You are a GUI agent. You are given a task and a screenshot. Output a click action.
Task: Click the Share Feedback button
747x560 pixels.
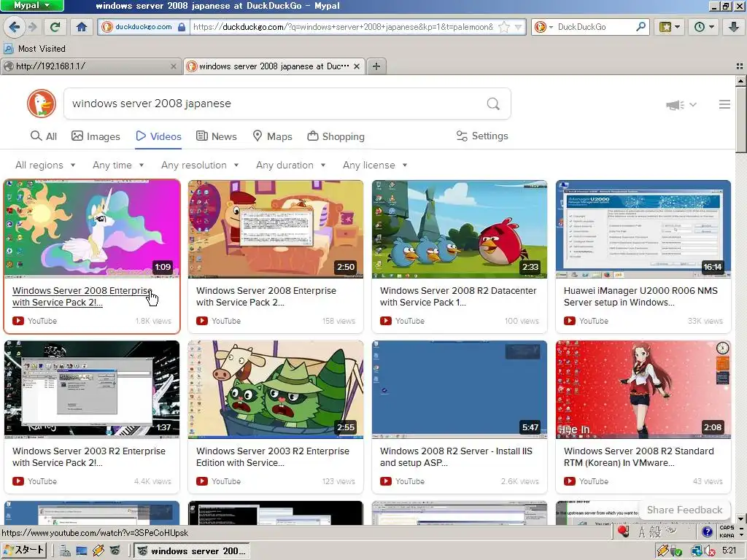[684, 510]
